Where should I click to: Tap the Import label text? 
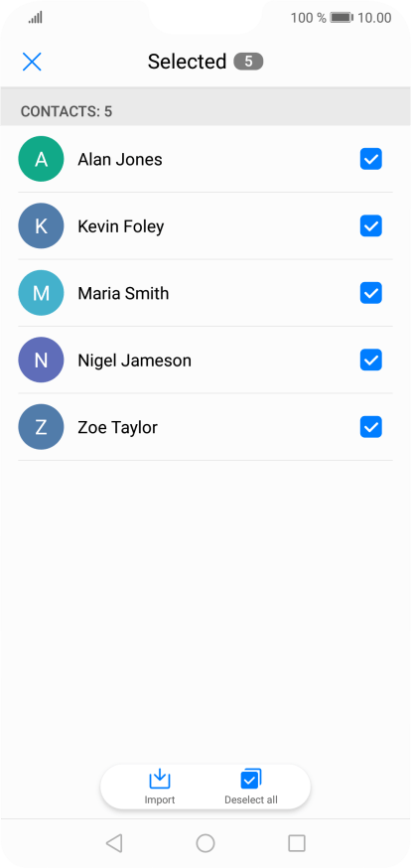(159, 799)
